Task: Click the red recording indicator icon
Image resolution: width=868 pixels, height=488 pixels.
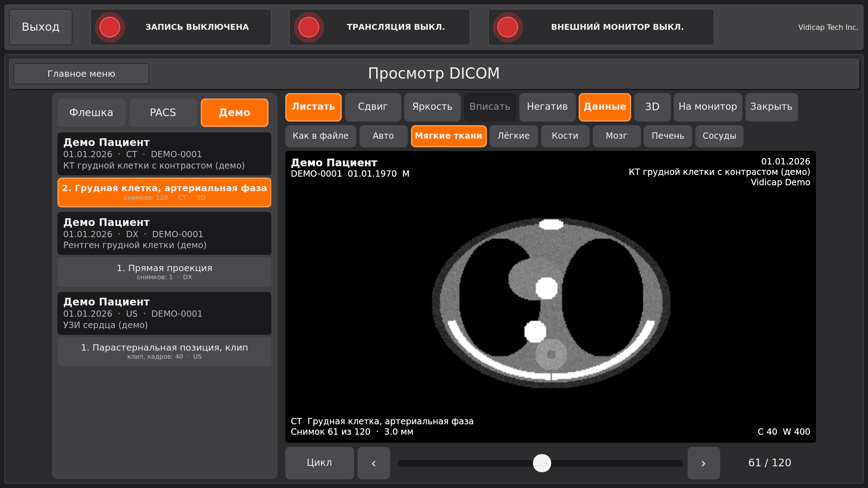Action: [110, 27]
